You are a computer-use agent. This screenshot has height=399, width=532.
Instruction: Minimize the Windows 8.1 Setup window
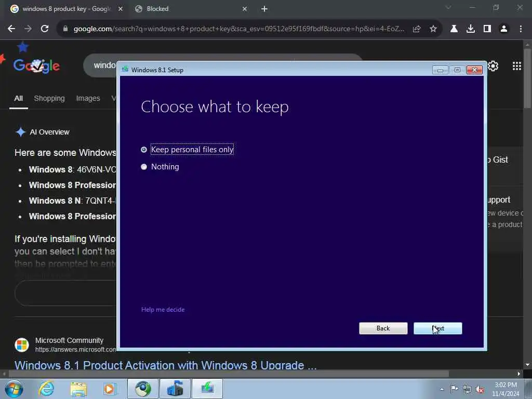pos(440,70)
